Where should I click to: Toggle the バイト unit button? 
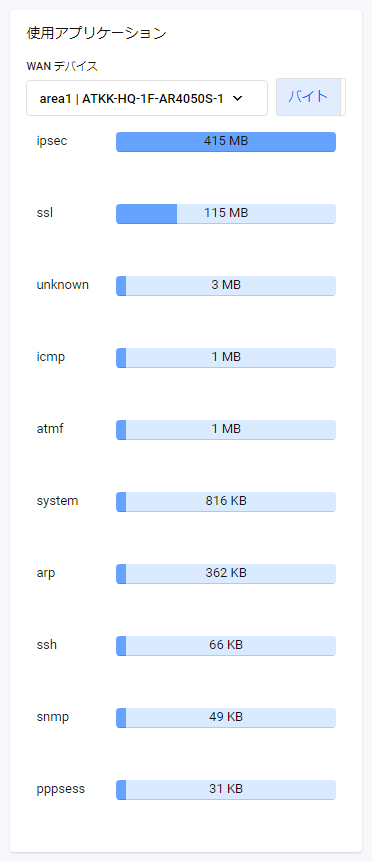(308, 97)
